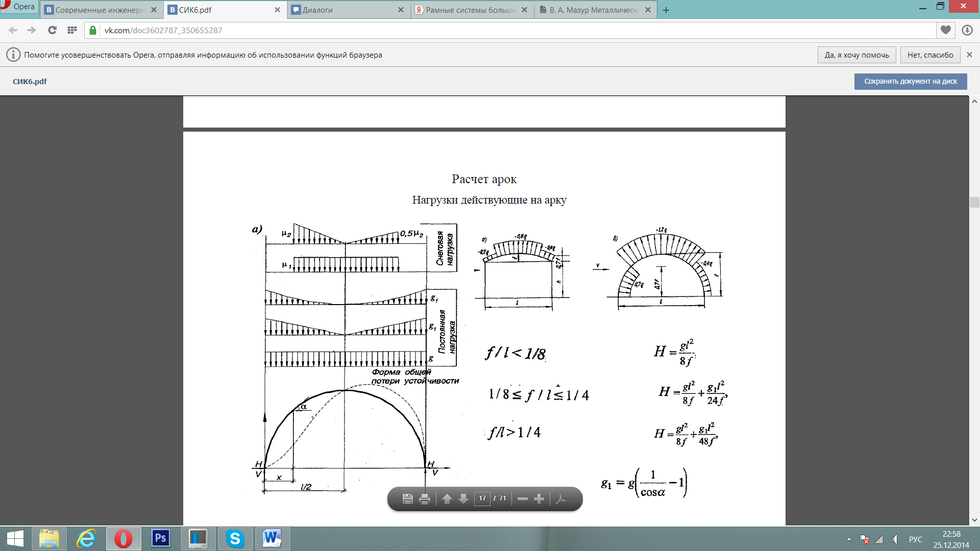Click 'Нет, спасибо' button
The height and width of the screenshot is (551, 980).
pos(930,55)
